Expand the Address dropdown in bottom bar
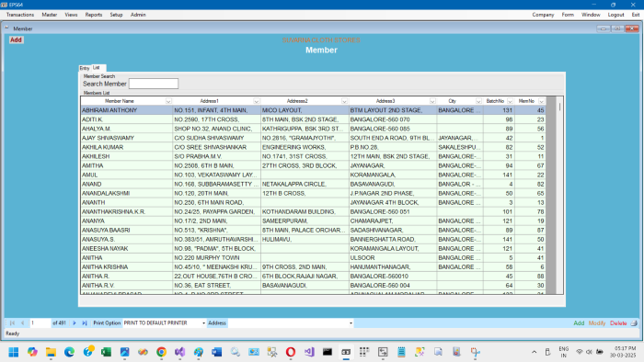 (351, 323)
